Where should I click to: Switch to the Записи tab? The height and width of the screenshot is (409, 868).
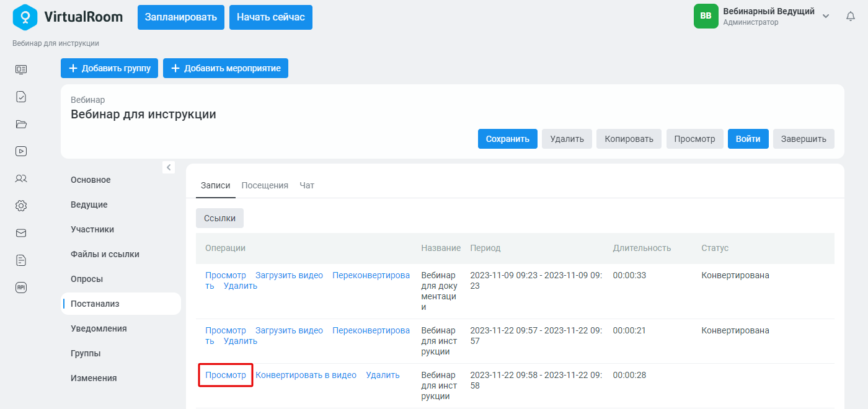[x=216, y=185]
